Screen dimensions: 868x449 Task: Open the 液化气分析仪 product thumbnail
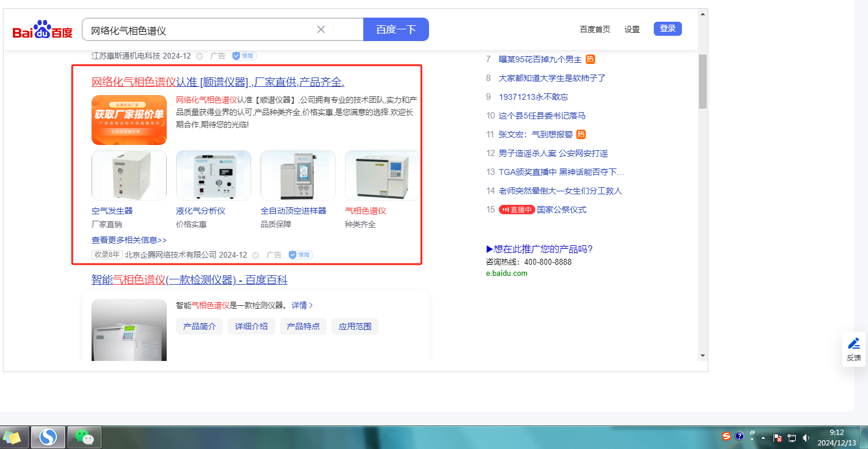pyautogui.click(x=214, y=175)
